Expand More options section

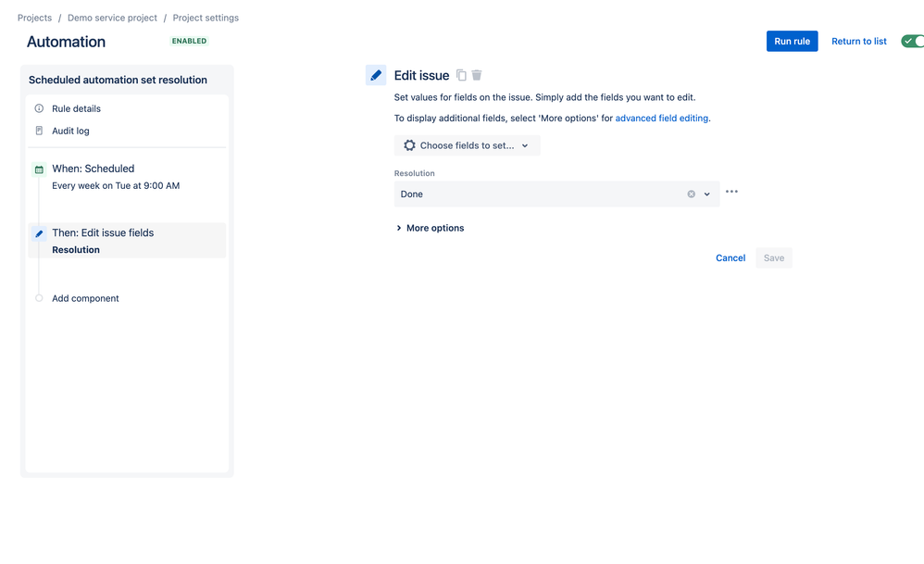(430, 228)
